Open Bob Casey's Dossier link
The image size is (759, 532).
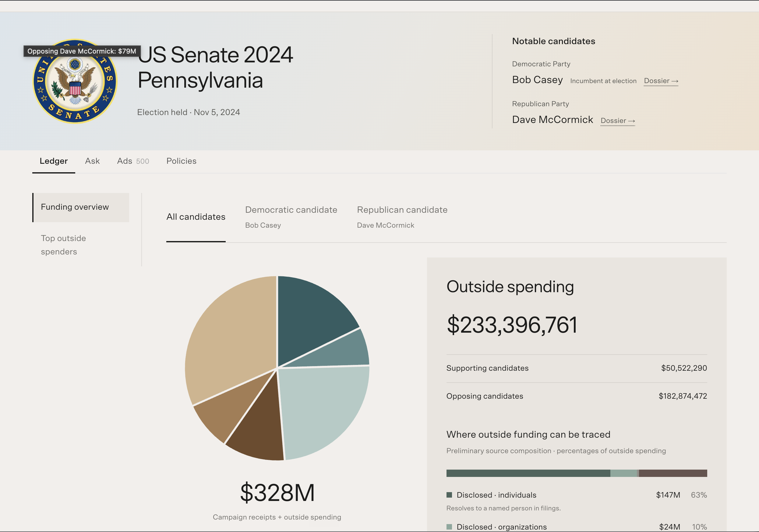[x=661, y=81]
